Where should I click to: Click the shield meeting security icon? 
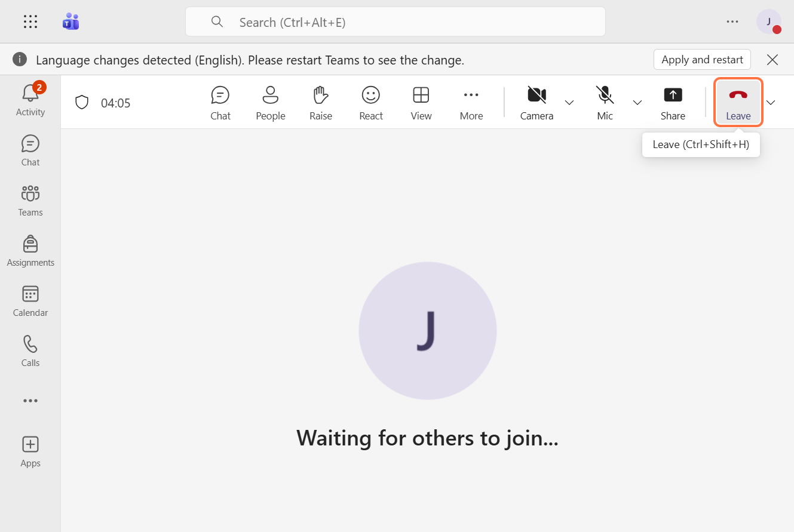coord(82,103)
